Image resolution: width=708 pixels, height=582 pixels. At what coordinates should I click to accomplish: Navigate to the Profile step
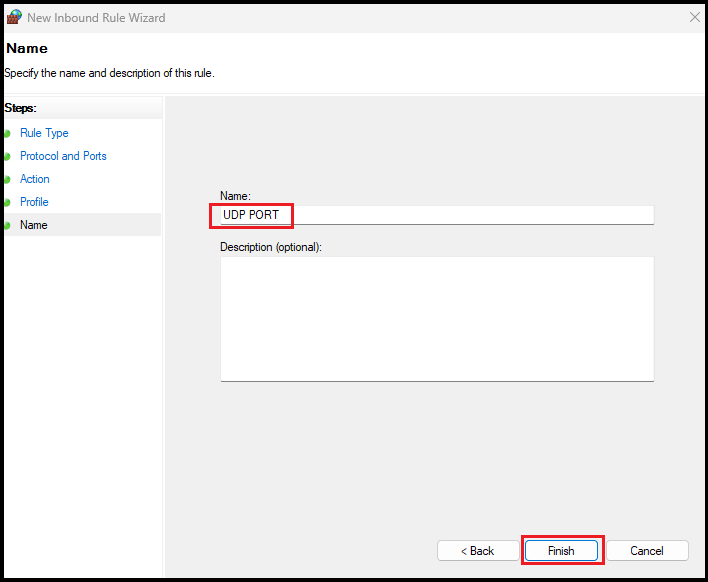[34, 202]
